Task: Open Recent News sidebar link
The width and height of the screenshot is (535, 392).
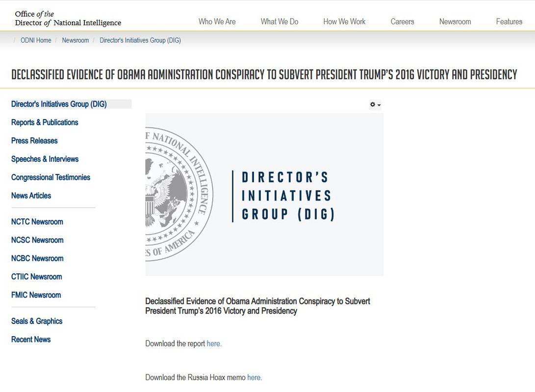Action: click(x=31, y=340)
